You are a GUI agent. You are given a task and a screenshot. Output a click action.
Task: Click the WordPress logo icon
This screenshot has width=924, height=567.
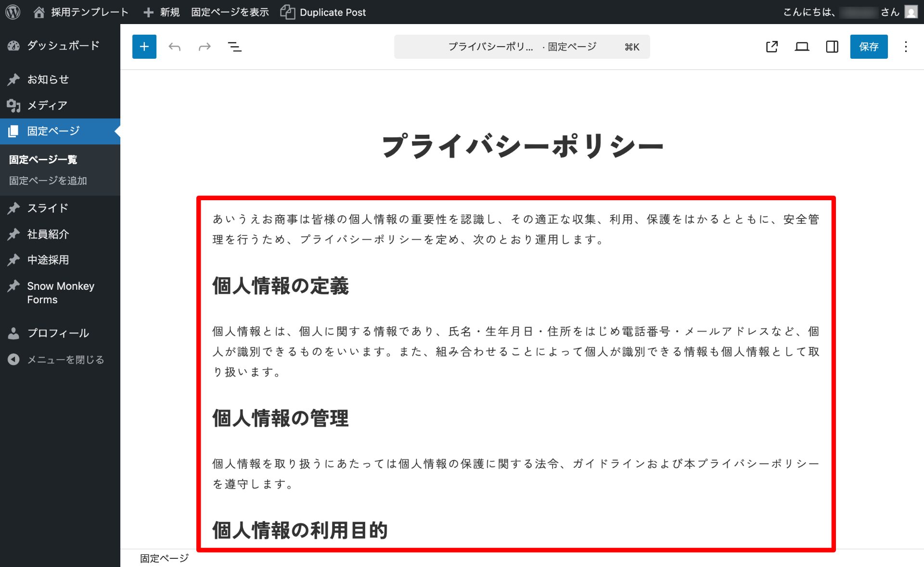pyautogui.click(x=13, y=12)
